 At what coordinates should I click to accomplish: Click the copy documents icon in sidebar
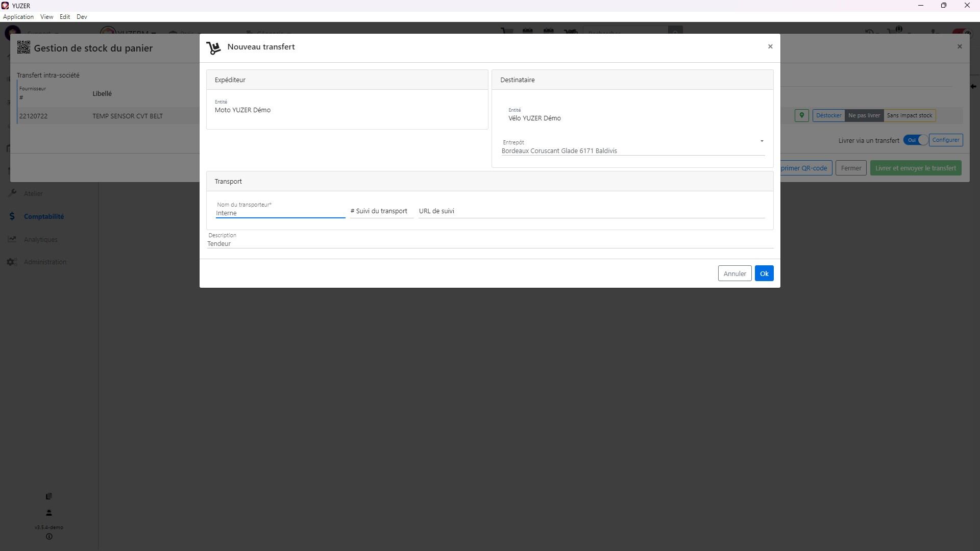(x=49, y=496)
